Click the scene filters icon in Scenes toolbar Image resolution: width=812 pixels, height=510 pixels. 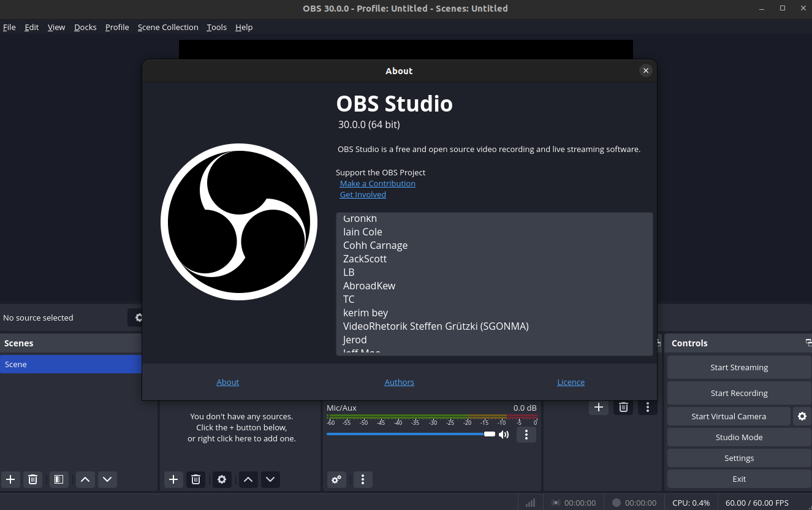59,479
